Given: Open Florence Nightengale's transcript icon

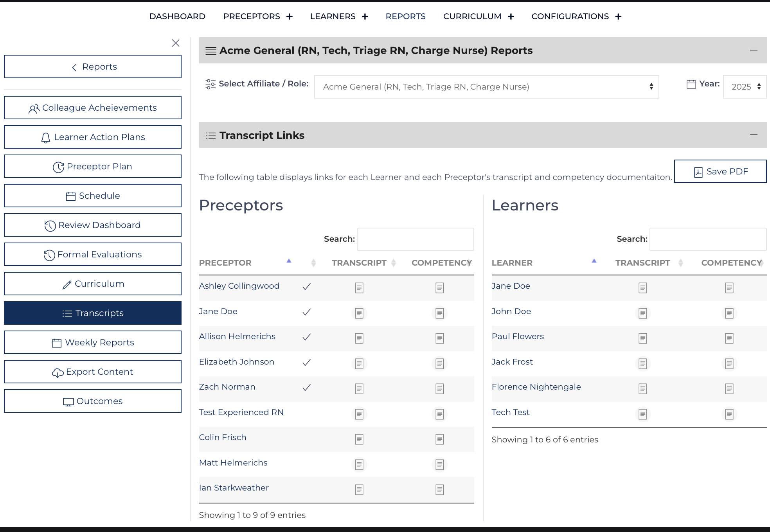Looking at the screenshot, I should point(642,389).
